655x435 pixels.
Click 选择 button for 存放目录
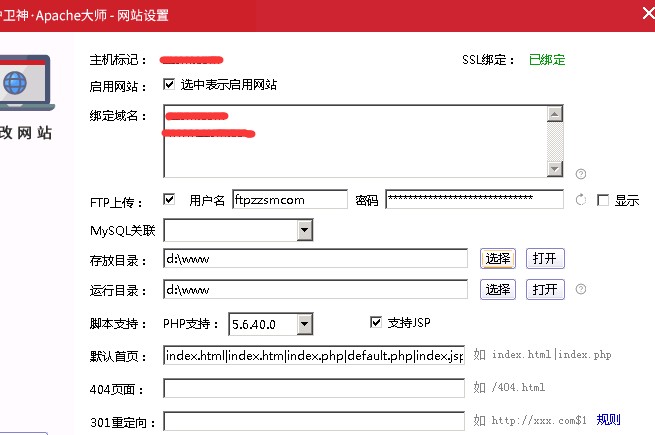coord(498,259)
